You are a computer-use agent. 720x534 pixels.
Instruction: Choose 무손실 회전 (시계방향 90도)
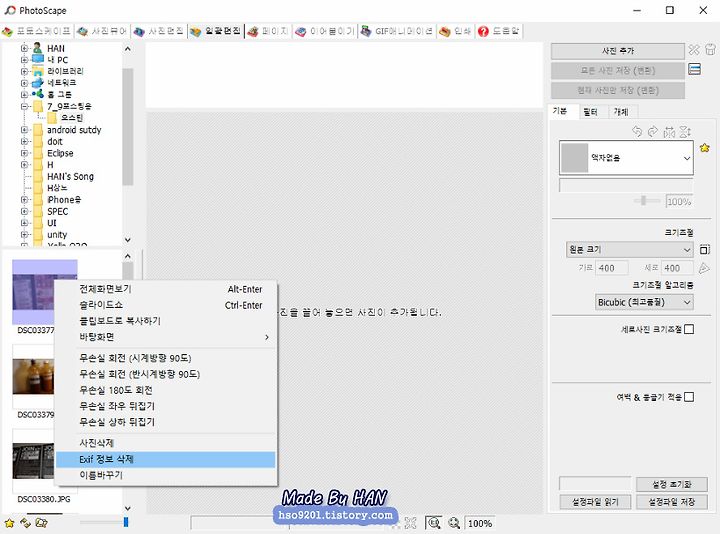166,358
